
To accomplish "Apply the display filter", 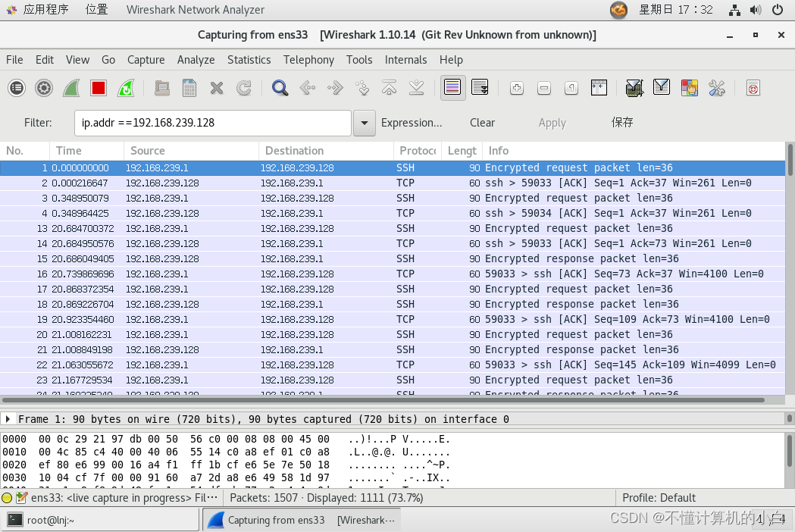I will coord(552,123).
